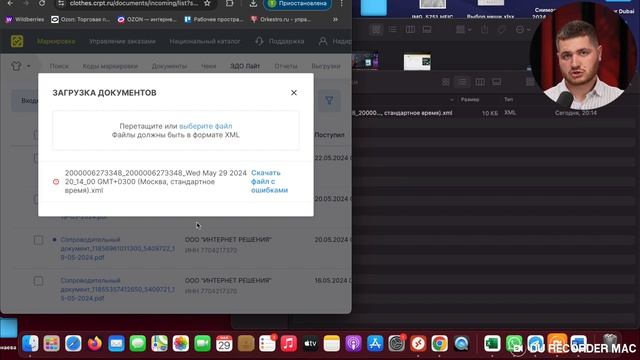Open the action menu dropdown in rear Finder toolbar
Image resolution: width=640 pixels, height=360 pixels.
pyautogui.click(x=522, y=29)
